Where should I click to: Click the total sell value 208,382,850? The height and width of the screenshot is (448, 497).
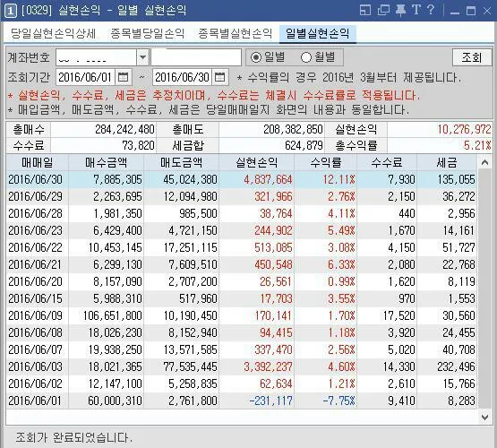pyautogui.click(x=293, y=129)
